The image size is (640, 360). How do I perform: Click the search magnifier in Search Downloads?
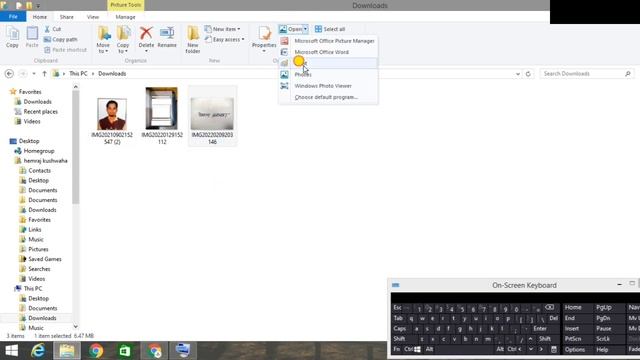click(628, 74)
